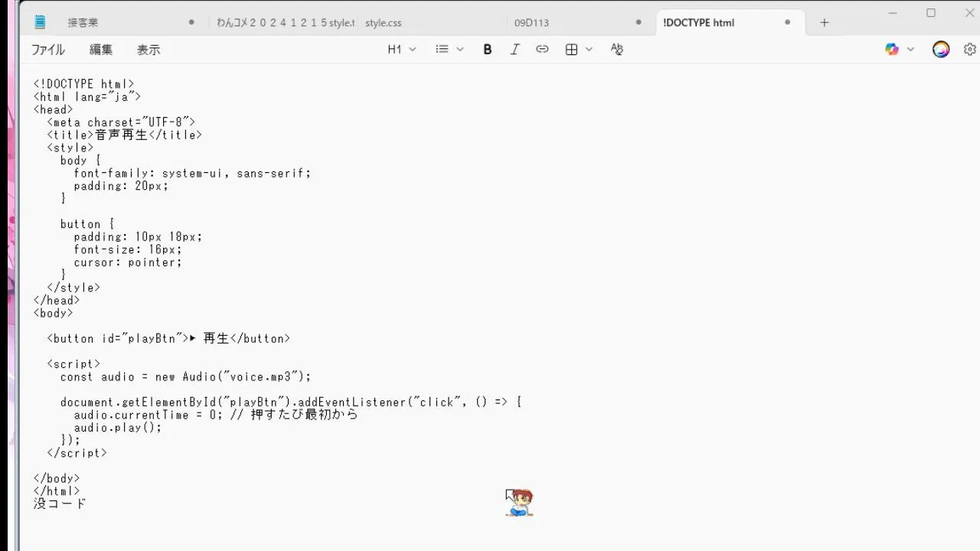Click the </body> line
The height and width of the screenshot is (551, 980).
[57, 478]
